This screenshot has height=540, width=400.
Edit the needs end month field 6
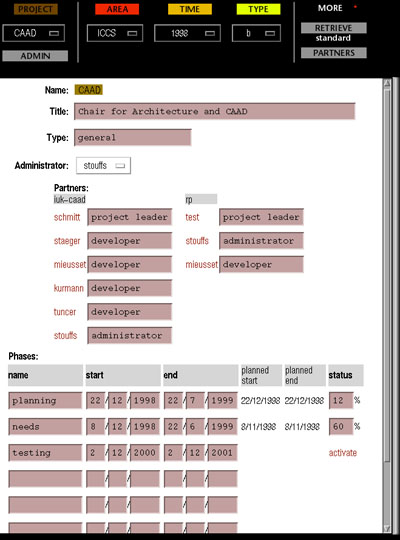(195, 427)
